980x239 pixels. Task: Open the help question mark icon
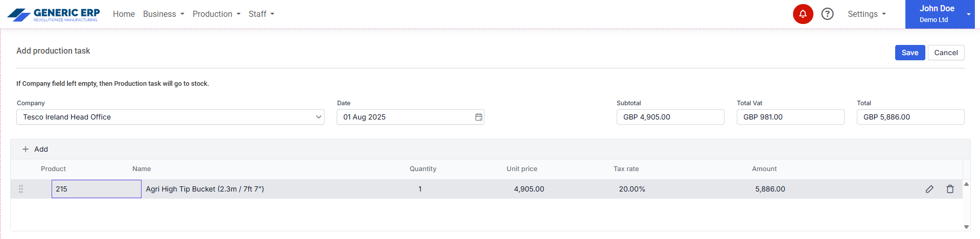coord(827,14)
